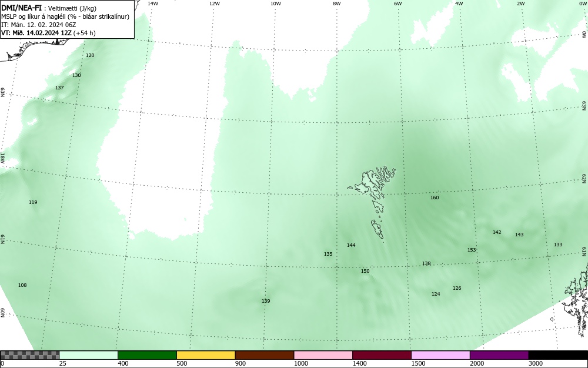The width and height of the screenshot is (588, 368).
Task: Pick the purple 2000–3000 legend swatch
Action: (499, 355)
